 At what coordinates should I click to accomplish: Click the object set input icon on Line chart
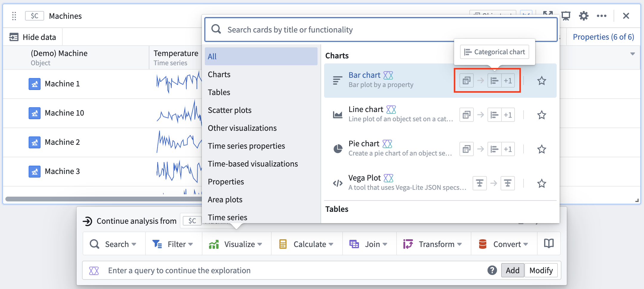click(x=467, y=115)
